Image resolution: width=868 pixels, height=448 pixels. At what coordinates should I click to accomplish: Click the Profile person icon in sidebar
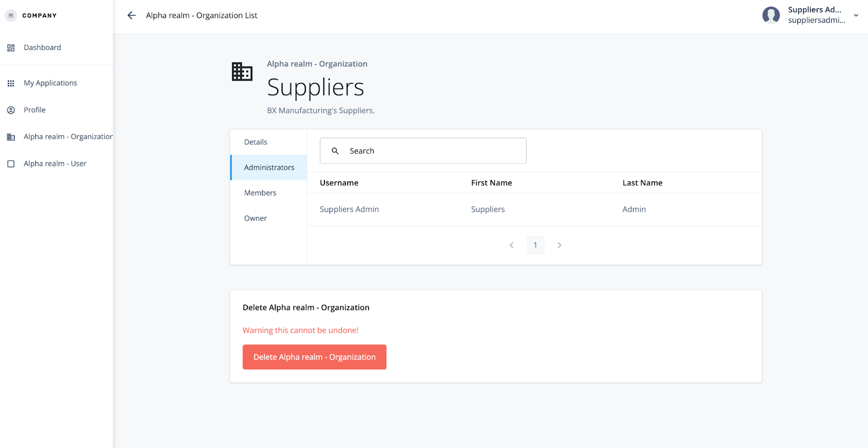(11, 110)
